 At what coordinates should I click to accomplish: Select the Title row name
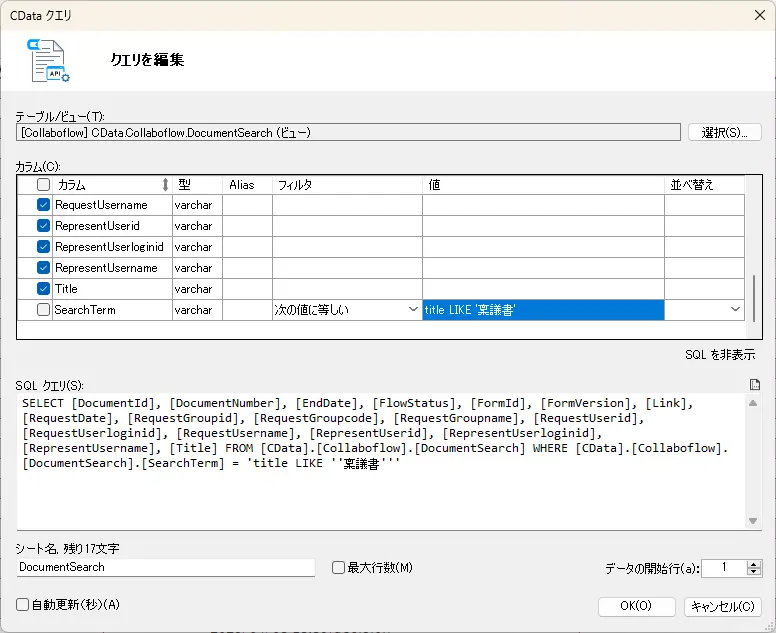coord(66,289)
